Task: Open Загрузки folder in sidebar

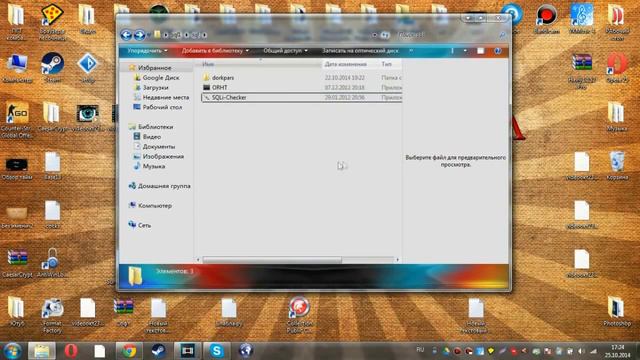Action: tap(155, 87)
